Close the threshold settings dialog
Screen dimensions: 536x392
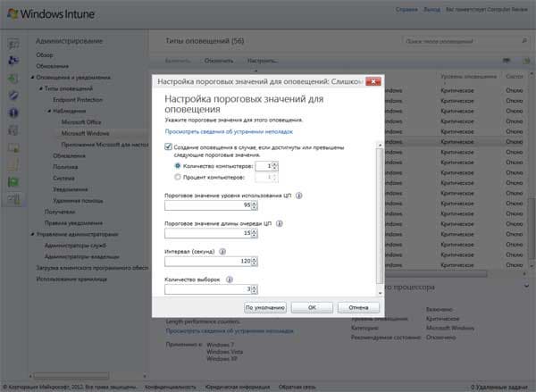point(373,81)
